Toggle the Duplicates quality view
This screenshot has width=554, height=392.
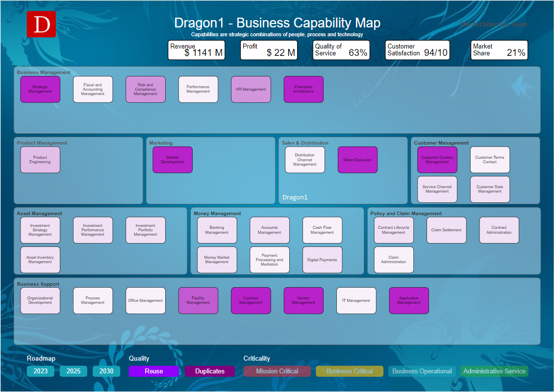tap(210, 371)
